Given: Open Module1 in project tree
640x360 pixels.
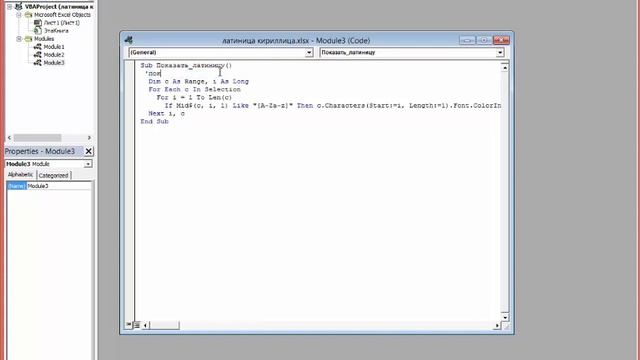Looking at the screenshot, I should point(54,47).
